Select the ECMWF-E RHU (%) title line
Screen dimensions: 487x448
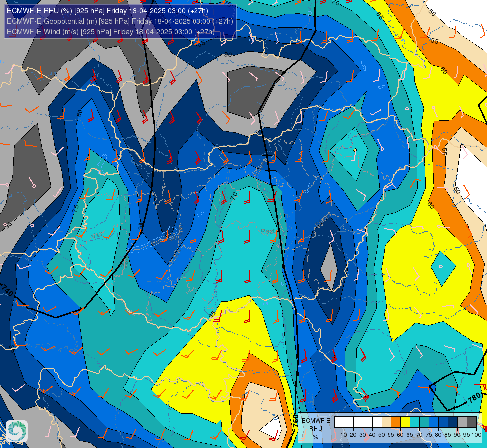pyautogui.click(x=107, y=11)
